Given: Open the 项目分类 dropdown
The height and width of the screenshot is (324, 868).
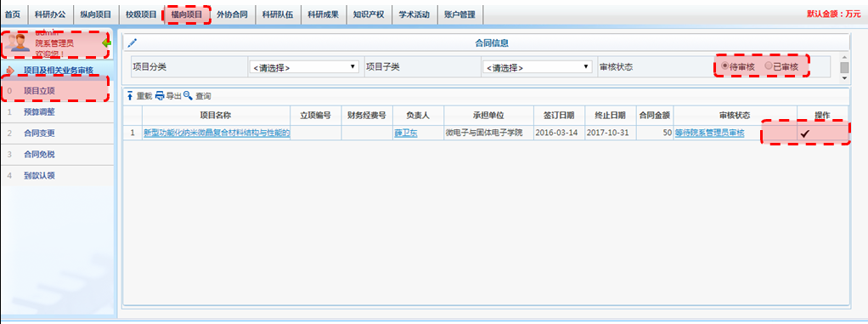Looking at the screenshot, I should (304, 67).
